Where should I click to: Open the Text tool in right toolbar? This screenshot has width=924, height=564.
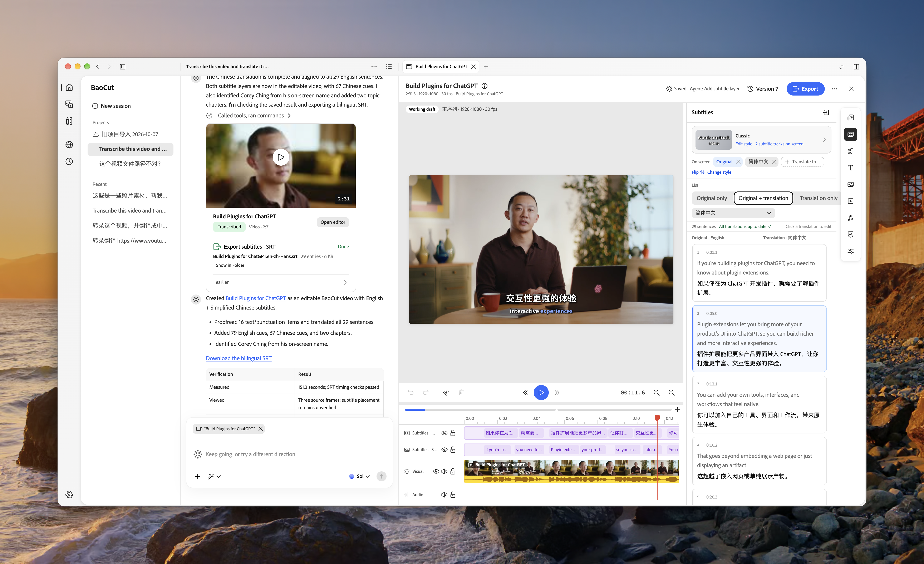coord(850,168)
